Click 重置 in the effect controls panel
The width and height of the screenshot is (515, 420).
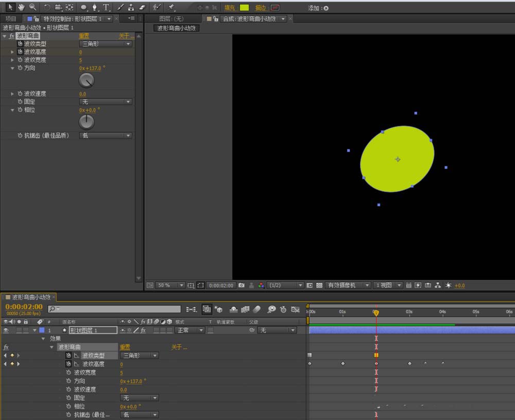(x=83, y=36)
